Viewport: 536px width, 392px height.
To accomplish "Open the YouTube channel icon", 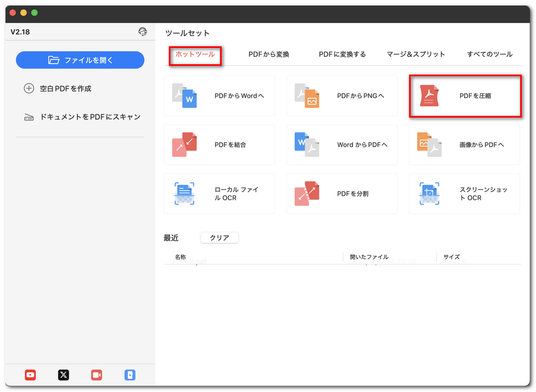I will 30,375.
